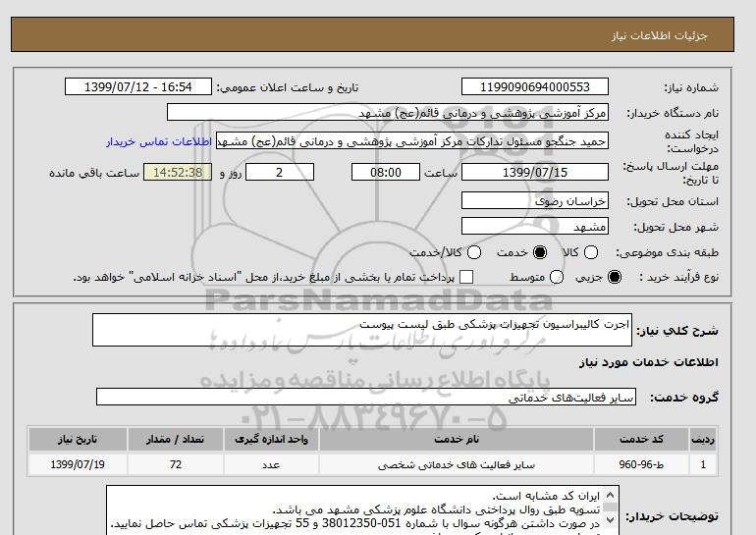Select the خدمت radio button
The width and height of the screenshot is (756, 535).
(540, 252)
